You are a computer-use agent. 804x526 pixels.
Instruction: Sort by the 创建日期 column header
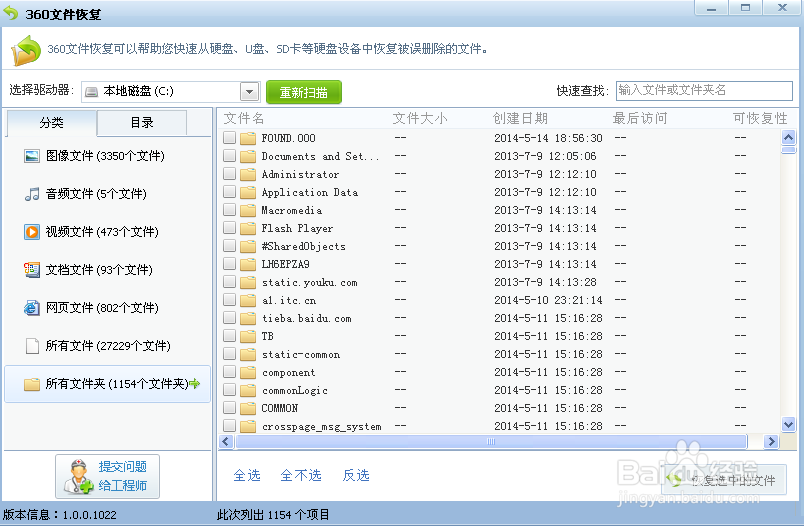pos(520,118)
